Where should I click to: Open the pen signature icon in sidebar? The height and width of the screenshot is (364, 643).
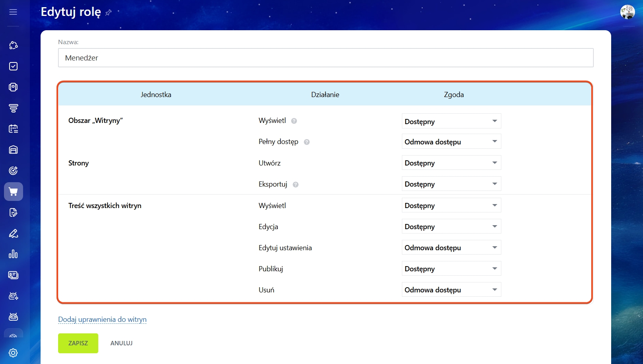pos(13,234)
